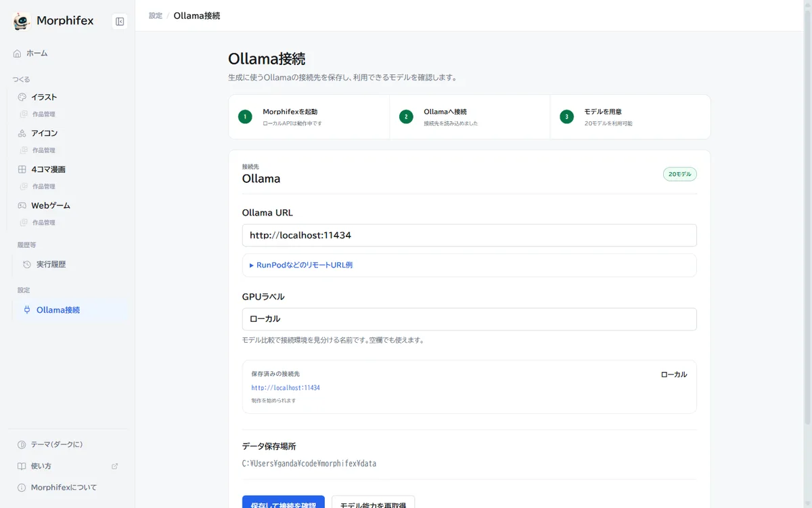Click step 3 モデルを用意
Image resolution: width=812 pixels, height=508 pixels.
631,117
